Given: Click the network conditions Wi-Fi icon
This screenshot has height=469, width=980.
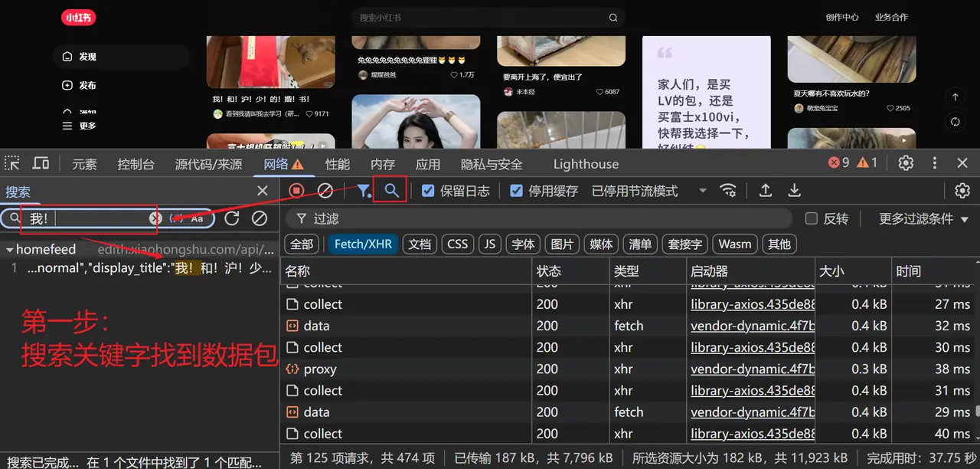Looking at the screenshot, I should click(x=728, y=191).
